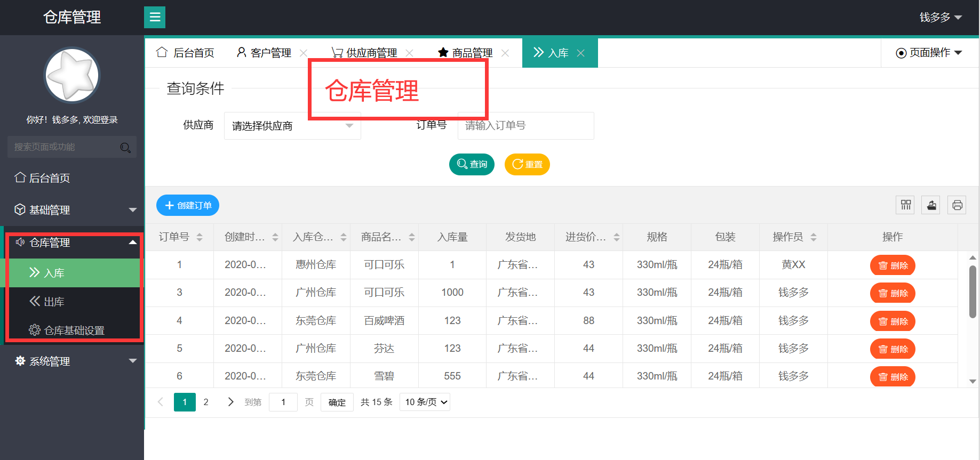Click the print table icon
Viewport: 980px width, 460px height.
point(957,205)
